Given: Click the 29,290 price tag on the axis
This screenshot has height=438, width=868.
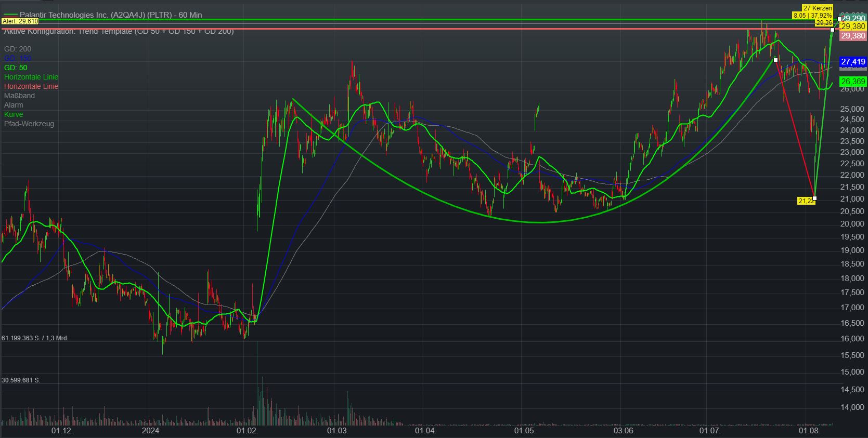Looking at the screenshot, I should pyautogui.click(x=853, y=18).
